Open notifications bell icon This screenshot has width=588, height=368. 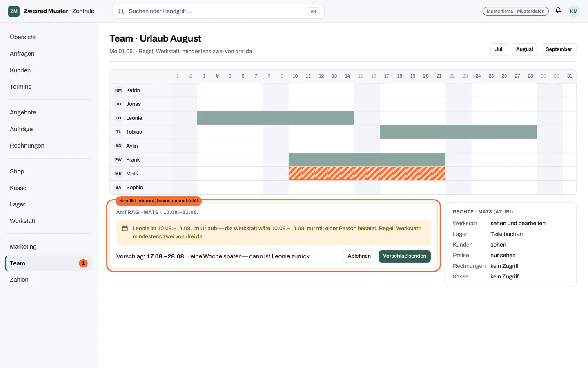click(558, 11)
